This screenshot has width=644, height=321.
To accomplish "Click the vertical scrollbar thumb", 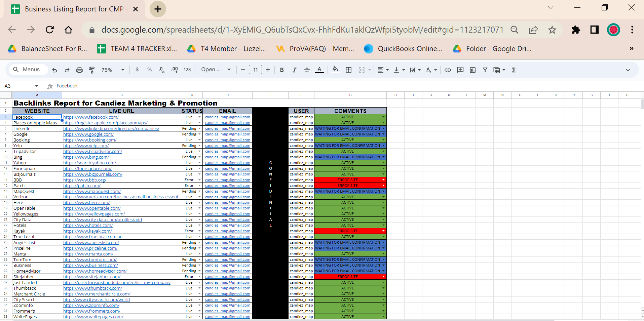I will [x=642, y=105].
